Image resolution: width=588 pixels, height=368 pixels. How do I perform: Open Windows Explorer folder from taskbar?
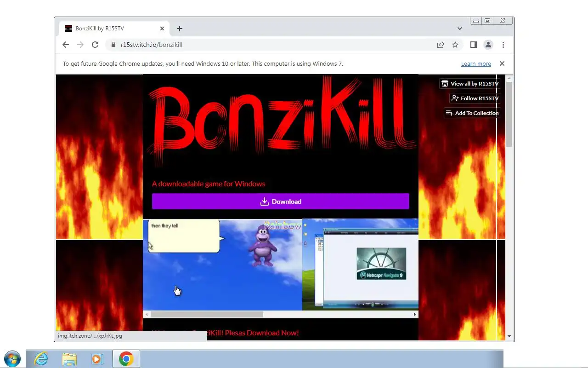point(69,359)
